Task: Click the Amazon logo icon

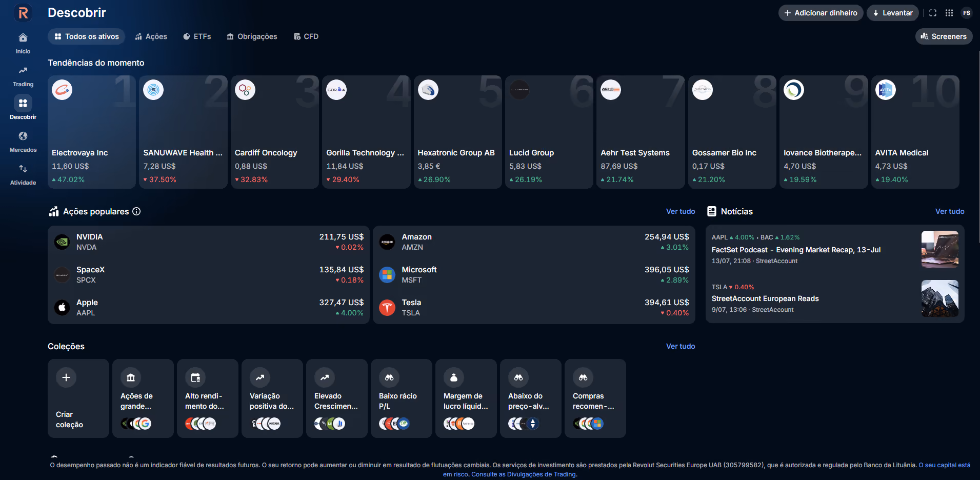Action: pyautogui.click(x=387, y=242)
